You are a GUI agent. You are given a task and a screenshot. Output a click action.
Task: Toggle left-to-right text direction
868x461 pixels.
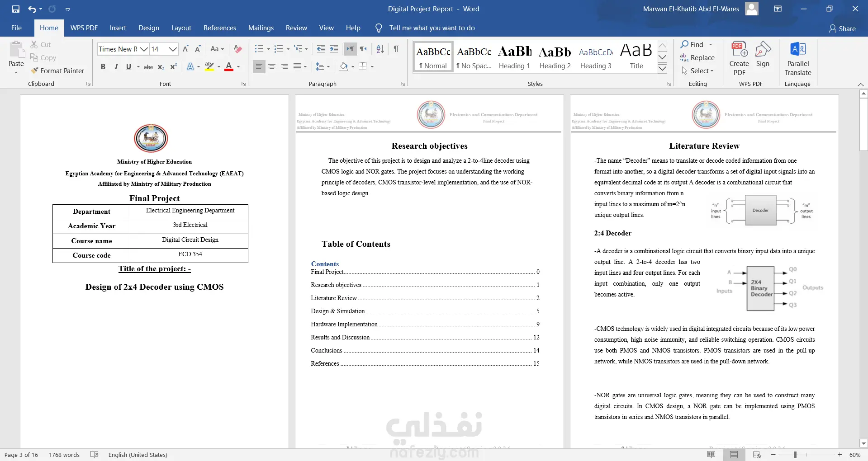pos(351,49)
